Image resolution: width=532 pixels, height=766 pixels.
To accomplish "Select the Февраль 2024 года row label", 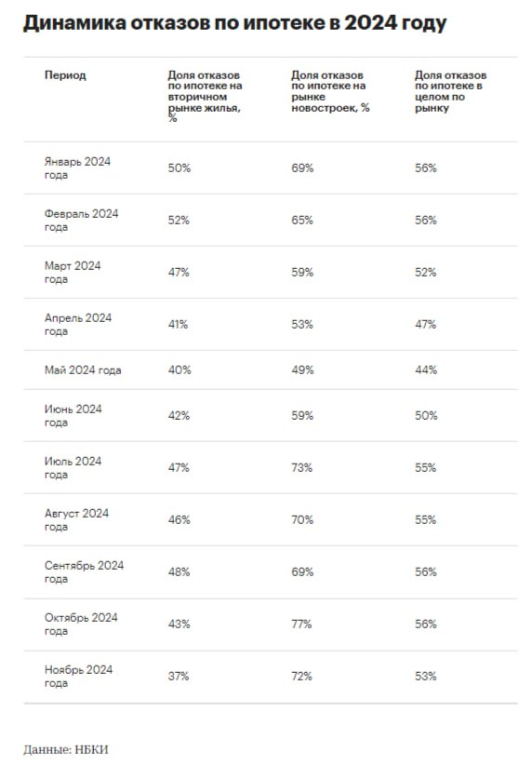I will [82, 221].
